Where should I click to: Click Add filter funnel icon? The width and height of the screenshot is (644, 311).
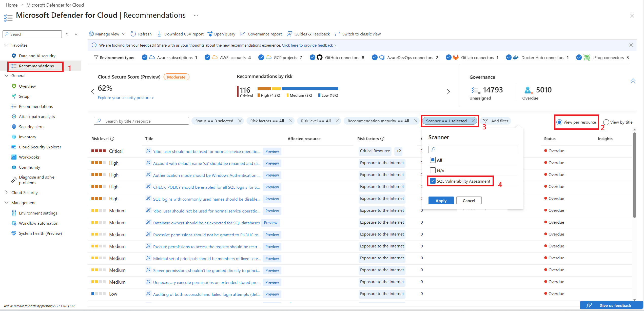pyautogui.click(x=485, y=121)
